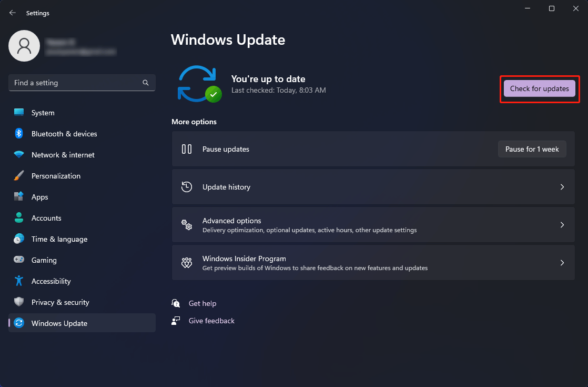The width and height of the screenshot is (588, 387).
Task: Click the "You're up to date" status text
Action: click(268, 79)
